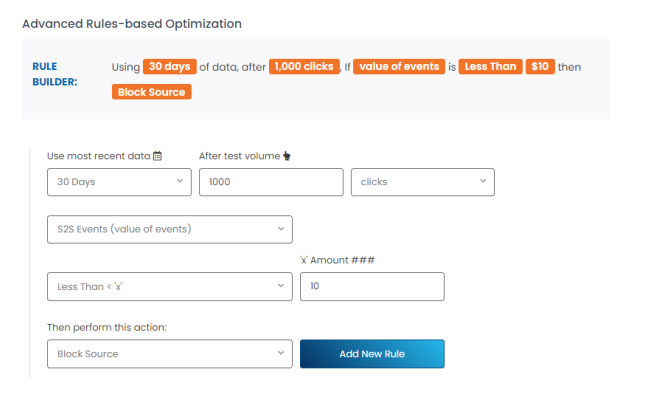Select the 30 days orange rule tag
The width and height of the screenshot is (661, 409).
[x=169, y=67]
